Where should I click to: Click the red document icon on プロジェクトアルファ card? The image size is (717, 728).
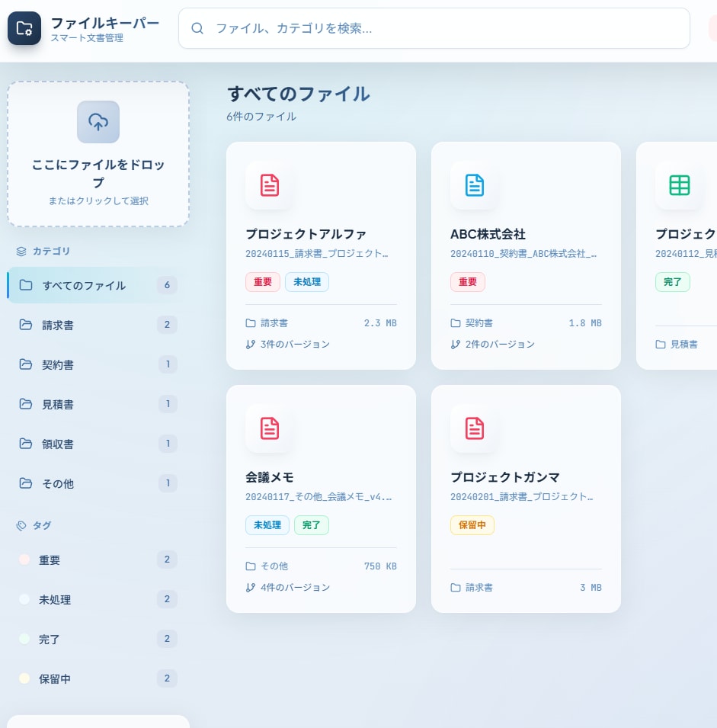click(269, 184)
